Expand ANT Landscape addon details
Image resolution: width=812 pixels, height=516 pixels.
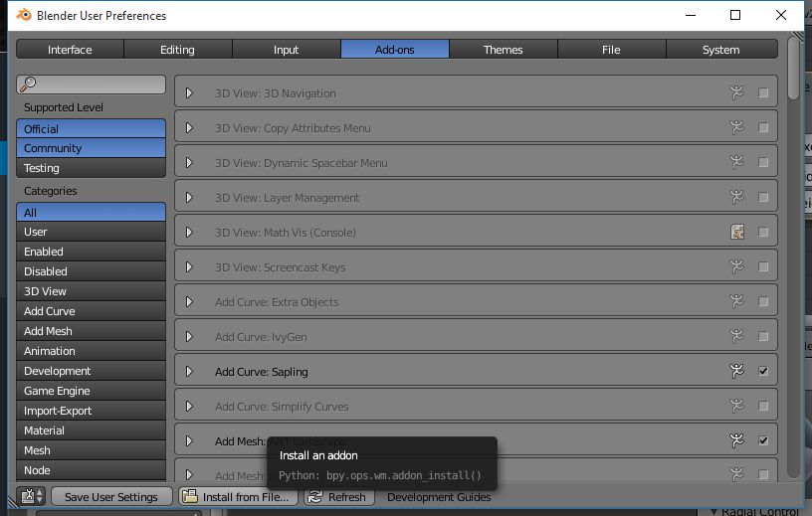(189, 440)
